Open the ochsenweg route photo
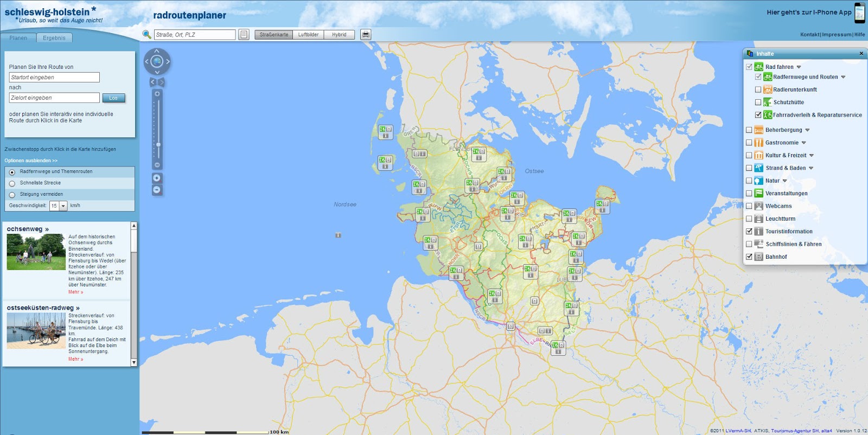 [36, 252]
